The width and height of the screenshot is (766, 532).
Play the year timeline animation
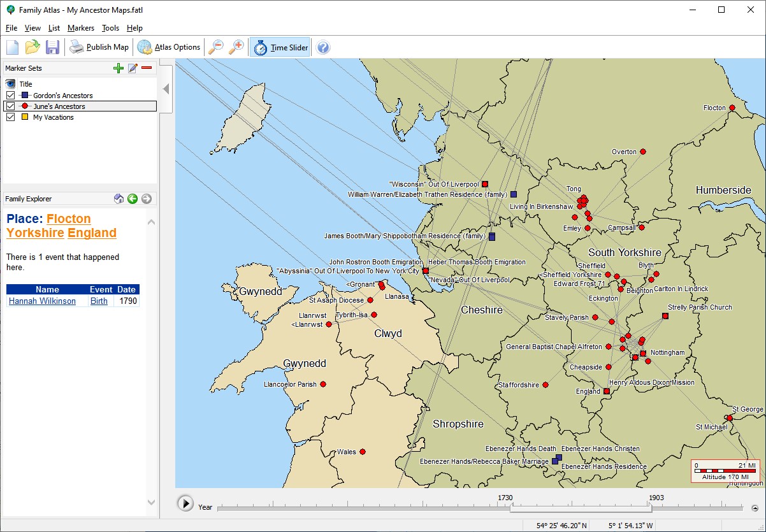coord(185,503)
